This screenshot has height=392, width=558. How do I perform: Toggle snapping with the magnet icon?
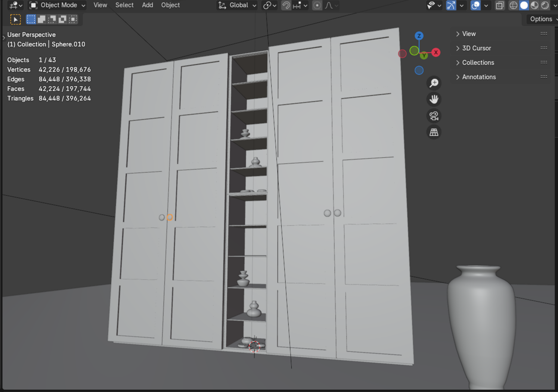[286, 5]
